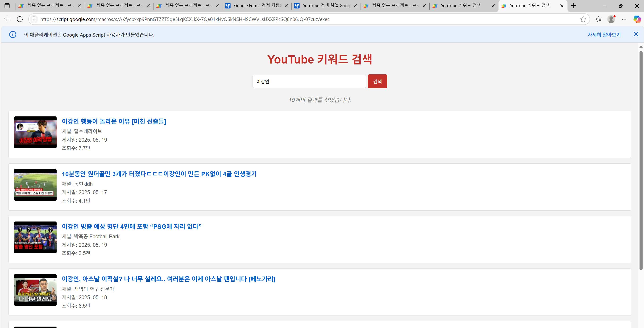Viewport: 644px width, 328px height.
Task: Click the browser back arrow
Action: [x=7, y=19]
